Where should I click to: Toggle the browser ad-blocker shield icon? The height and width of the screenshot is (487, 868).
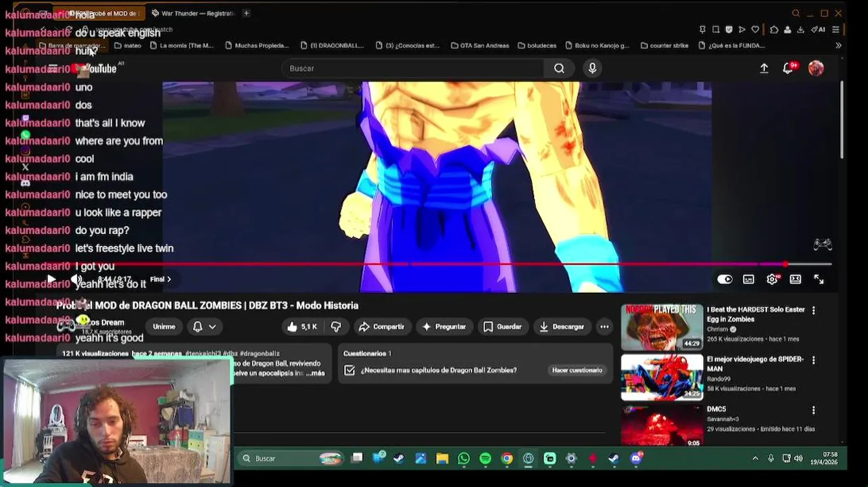pos(729,30)
